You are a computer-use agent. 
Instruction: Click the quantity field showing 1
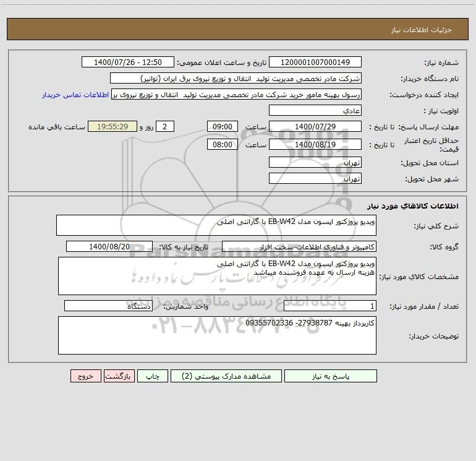(x=330, y=306)
